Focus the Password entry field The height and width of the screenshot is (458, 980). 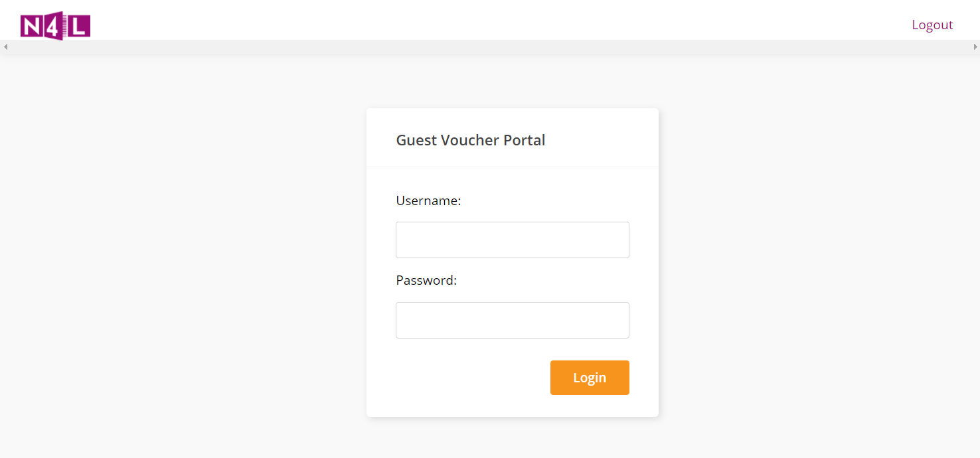pyautogui.click(x=512, y=320)
